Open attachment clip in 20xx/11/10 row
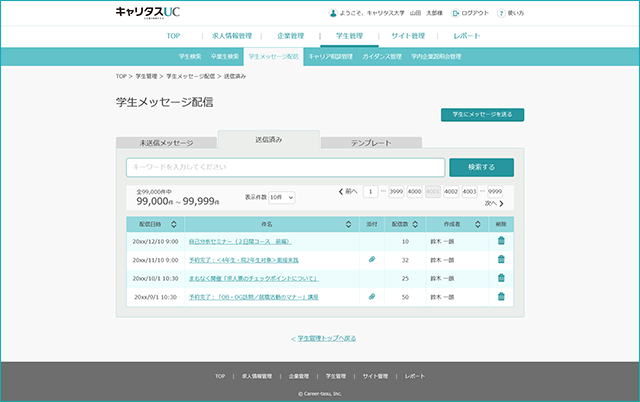Image resolution: width=640 pixels, height=402 pixels. point(372,259)
